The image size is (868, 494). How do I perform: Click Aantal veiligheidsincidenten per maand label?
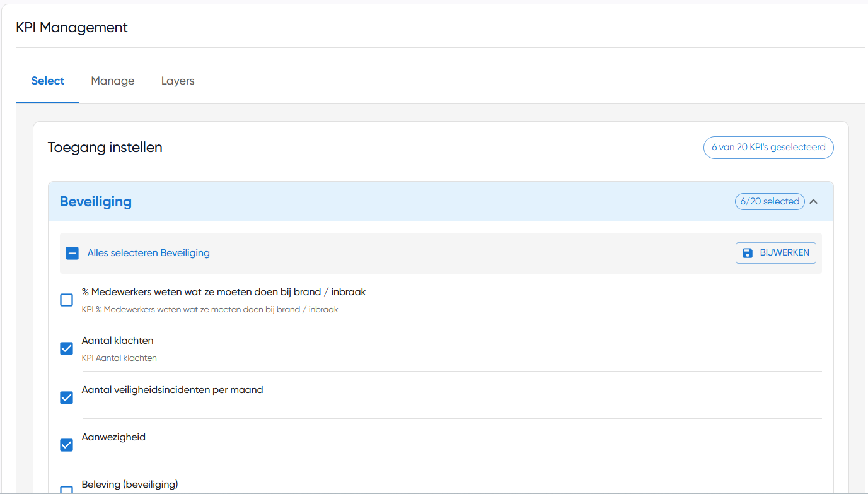click(x=172, y=390)
